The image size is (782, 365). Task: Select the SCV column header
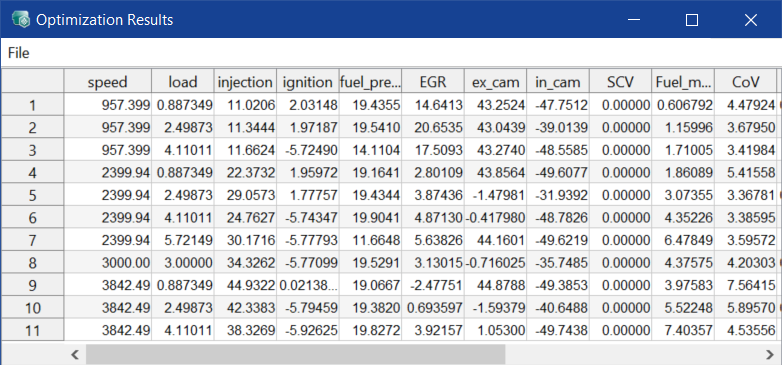(620, 81)
